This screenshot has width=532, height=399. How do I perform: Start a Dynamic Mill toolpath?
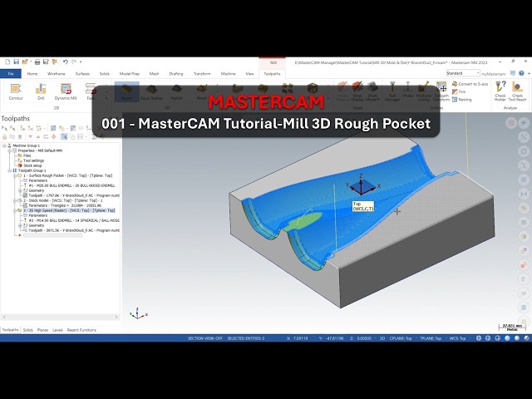[66, 91]
